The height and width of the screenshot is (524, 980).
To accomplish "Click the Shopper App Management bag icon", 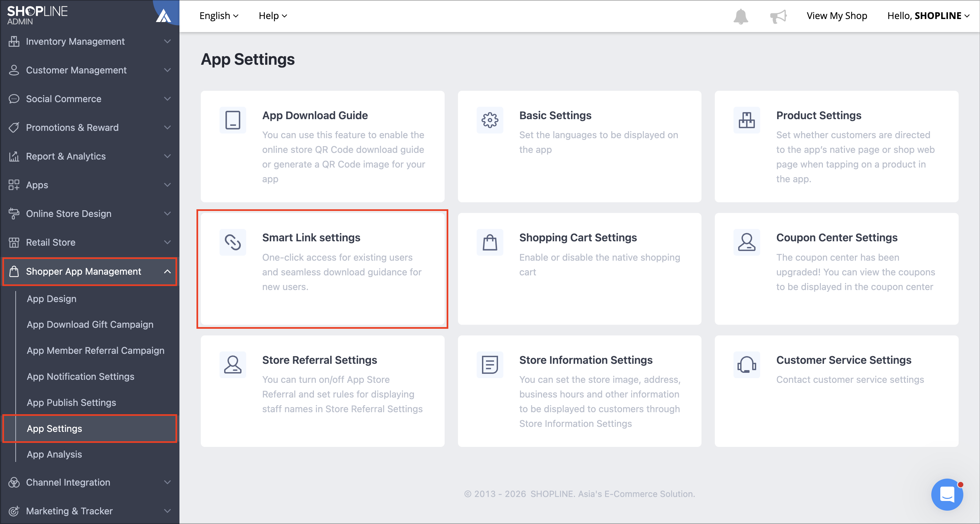I will (14, 271).
